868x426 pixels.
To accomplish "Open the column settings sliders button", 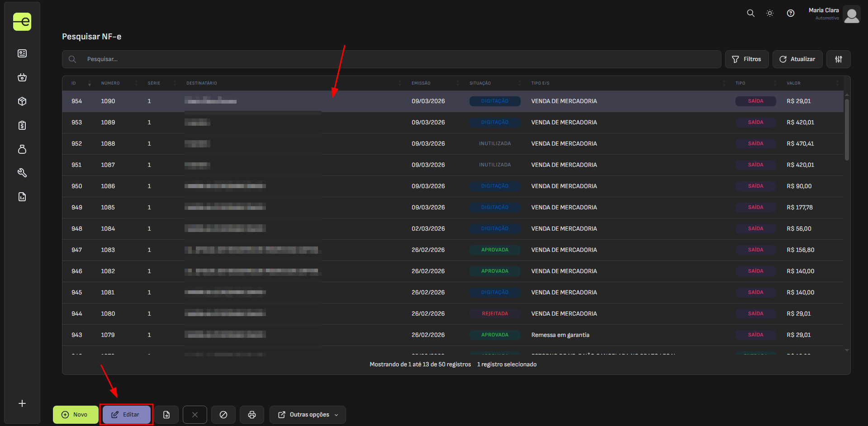I will coord(838,59).
